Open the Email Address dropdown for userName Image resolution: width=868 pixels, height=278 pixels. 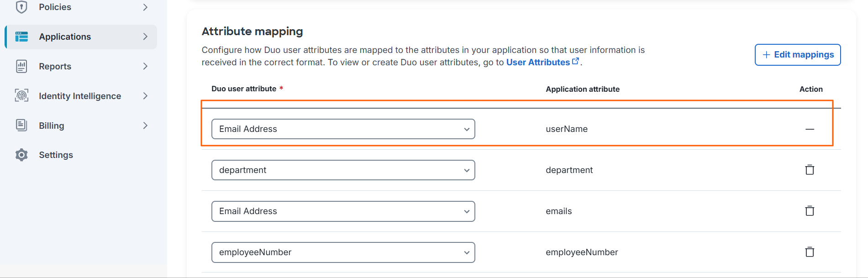tap(343, 129)
